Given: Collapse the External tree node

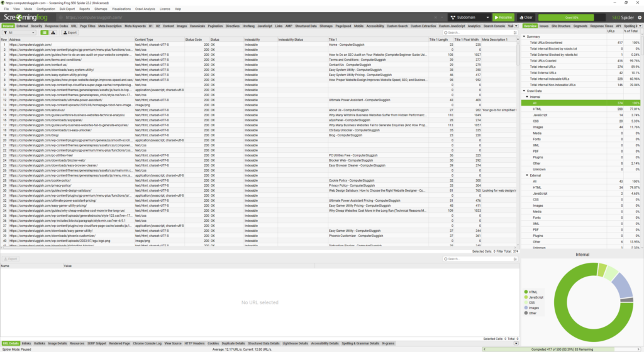Looking at the screenshot, I should [x=528, y=175].
